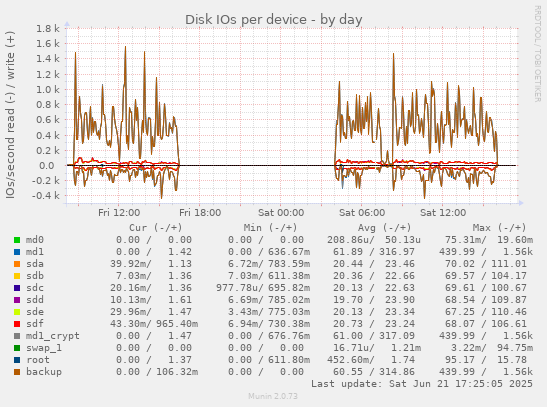Click the sde lime legend swatch
547x407 pixels.
pos(17,312)
